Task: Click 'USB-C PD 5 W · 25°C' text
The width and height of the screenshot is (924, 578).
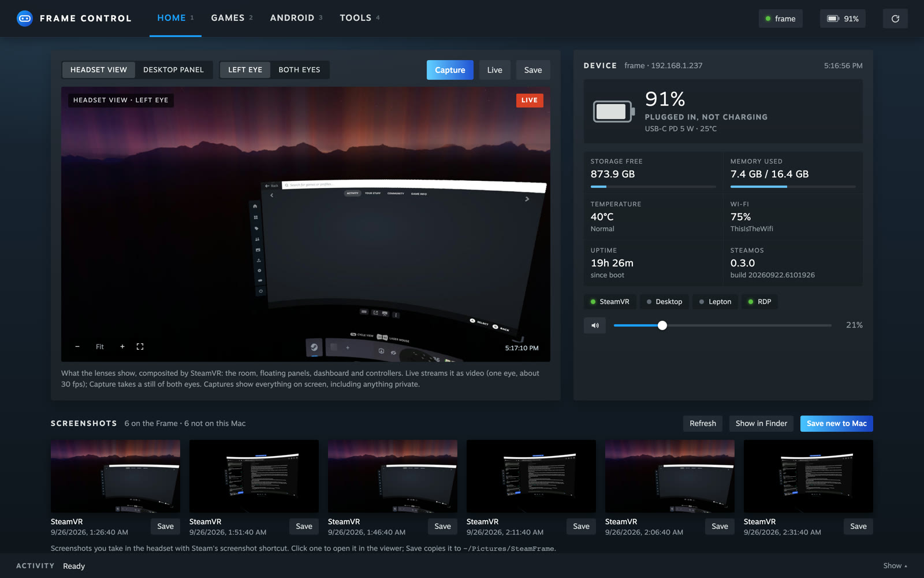Action: point(681,129)
